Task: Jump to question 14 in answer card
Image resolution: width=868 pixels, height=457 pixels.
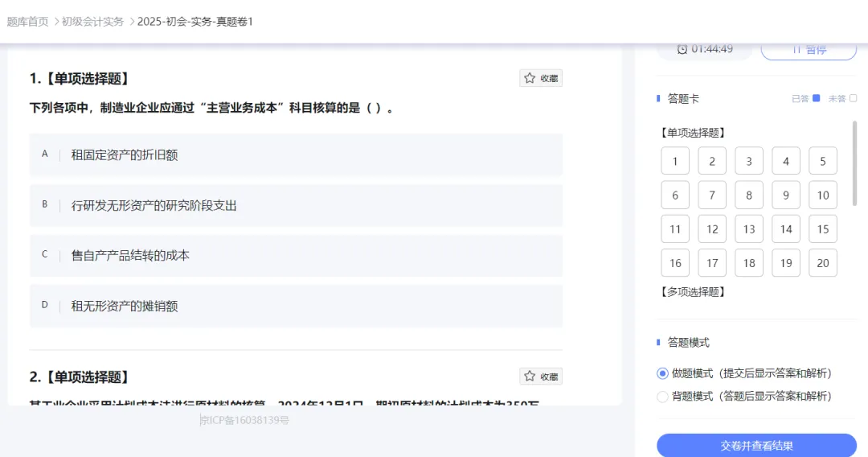Action: (786, 228)
